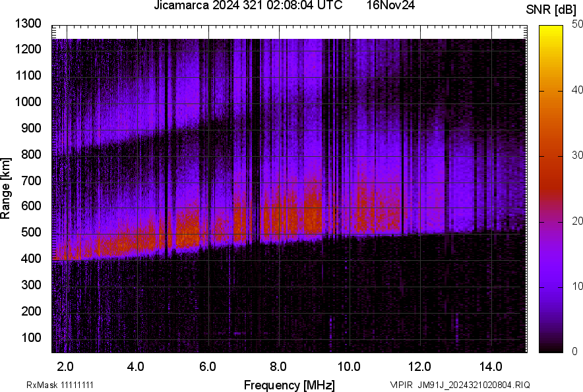Click the colorbar value 40
This screenshot has width=583, height=392.
[577, 90]
